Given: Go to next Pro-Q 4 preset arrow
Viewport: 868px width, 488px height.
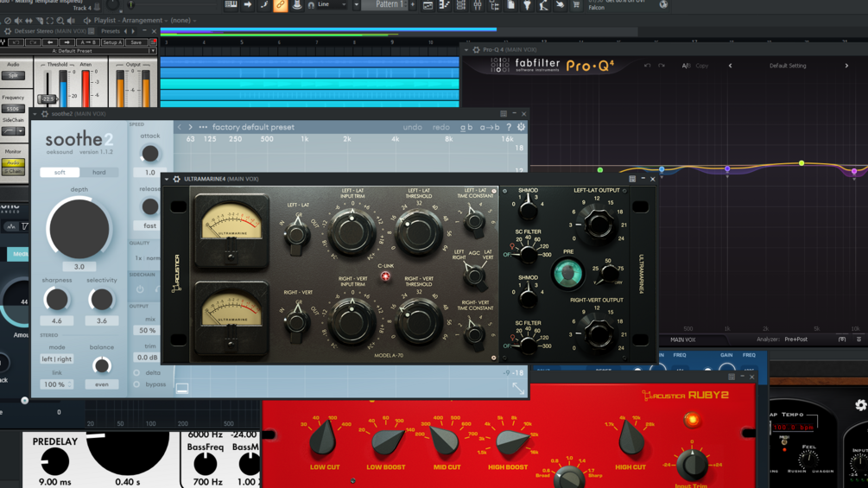Looking at the screenshot, I should [846, 66].
